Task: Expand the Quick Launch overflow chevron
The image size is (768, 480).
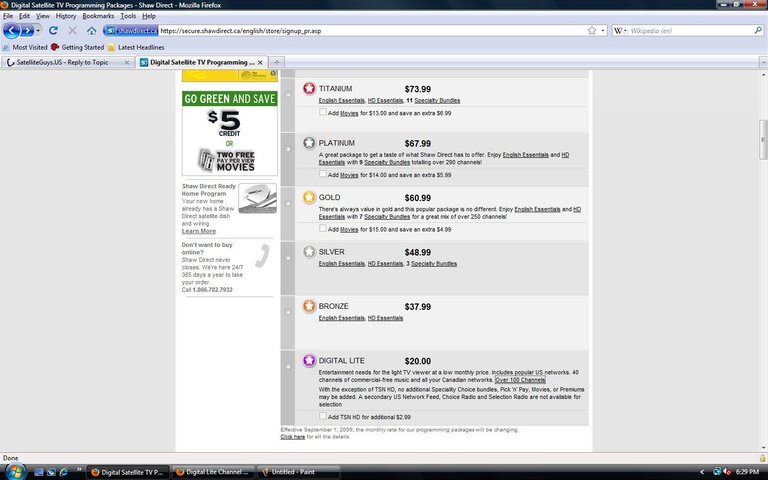Action: (79, 471)
